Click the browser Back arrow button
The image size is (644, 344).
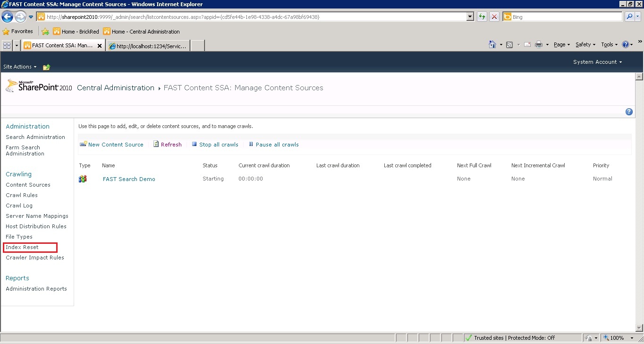point(7,17)
